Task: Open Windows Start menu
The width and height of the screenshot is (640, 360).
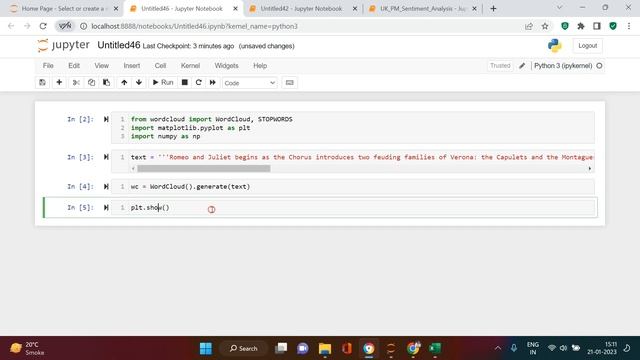Action: point(206,348)
